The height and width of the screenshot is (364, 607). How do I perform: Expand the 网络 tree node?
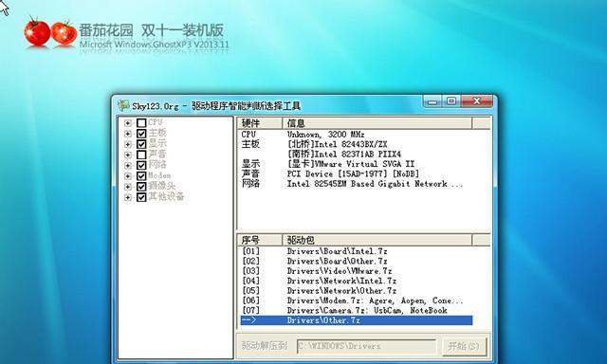[x=127, y=166]
